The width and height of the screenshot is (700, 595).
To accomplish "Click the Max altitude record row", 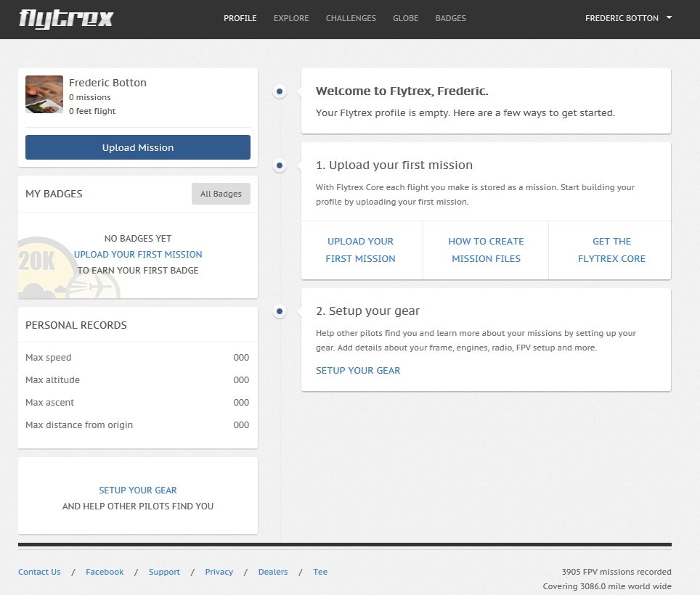I will [137, 380].
